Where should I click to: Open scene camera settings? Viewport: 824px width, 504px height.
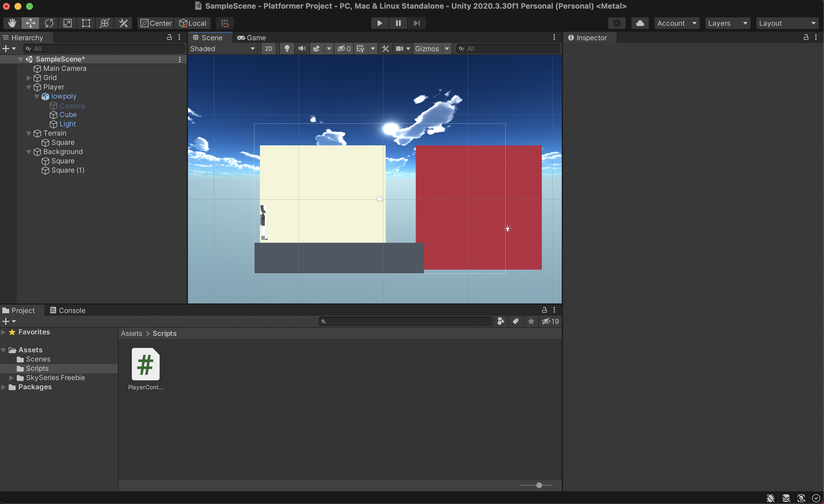click(399, 49)
